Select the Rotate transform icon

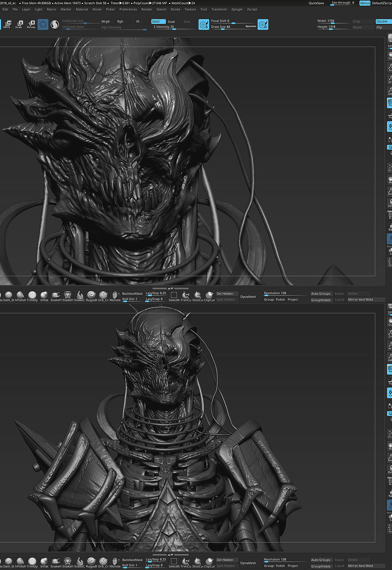(x=31, y=24)
